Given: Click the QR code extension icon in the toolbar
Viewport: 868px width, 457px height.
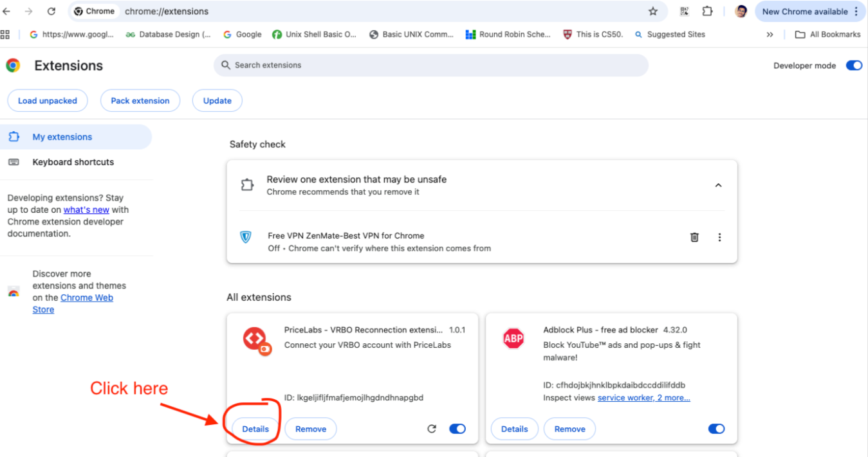Looking at the screenshot, I should pyautogui.click(x=684, y=12).
